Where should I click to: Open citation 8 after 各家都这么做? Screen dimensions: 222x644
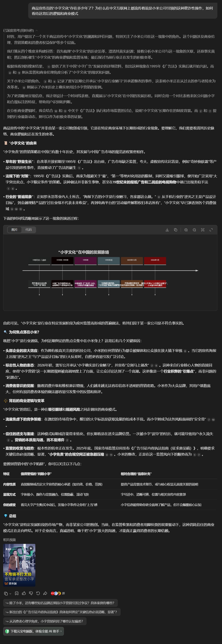coord(159,197)
